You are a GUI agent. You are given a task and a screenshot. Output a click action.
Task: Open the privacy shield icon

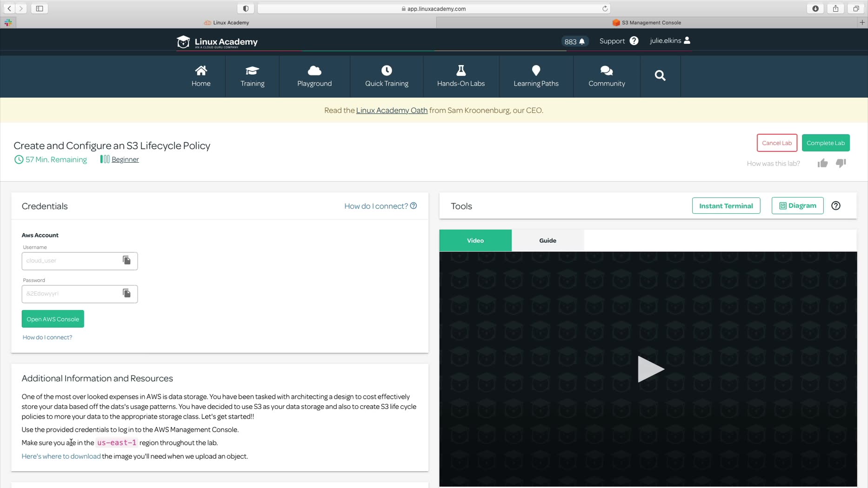pos(246,8)
